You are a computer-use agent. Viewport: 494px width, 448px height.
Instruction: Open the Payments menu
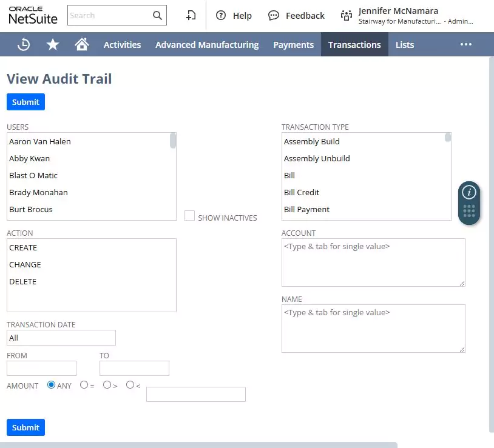(293, 45)
